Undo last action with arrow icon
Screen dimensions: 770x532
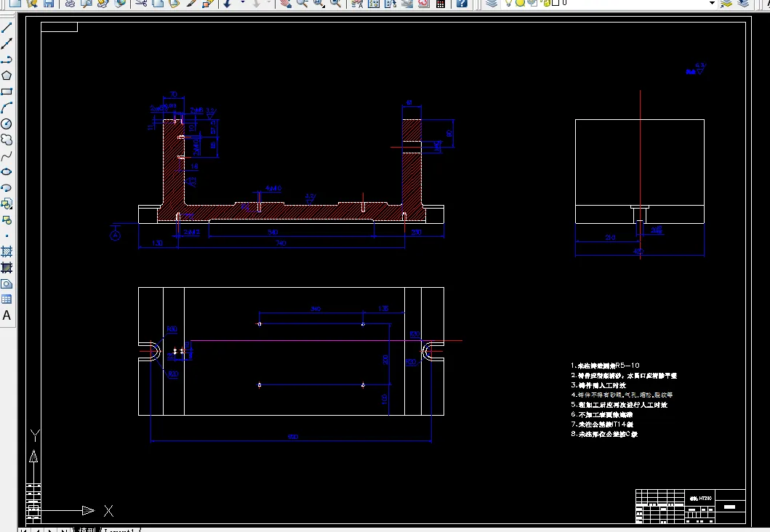[228, 3]
